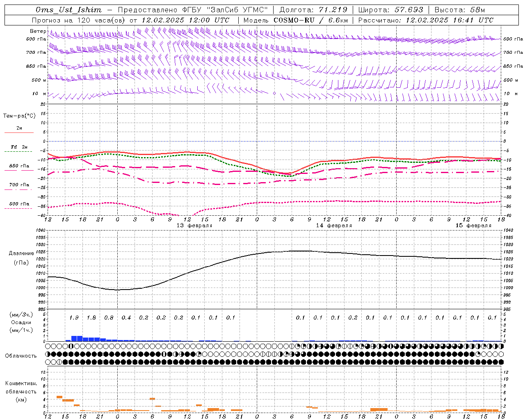Click the Ветер wind panel label
This screenshot has height=420, width=525.
click(x=38, y=31)
